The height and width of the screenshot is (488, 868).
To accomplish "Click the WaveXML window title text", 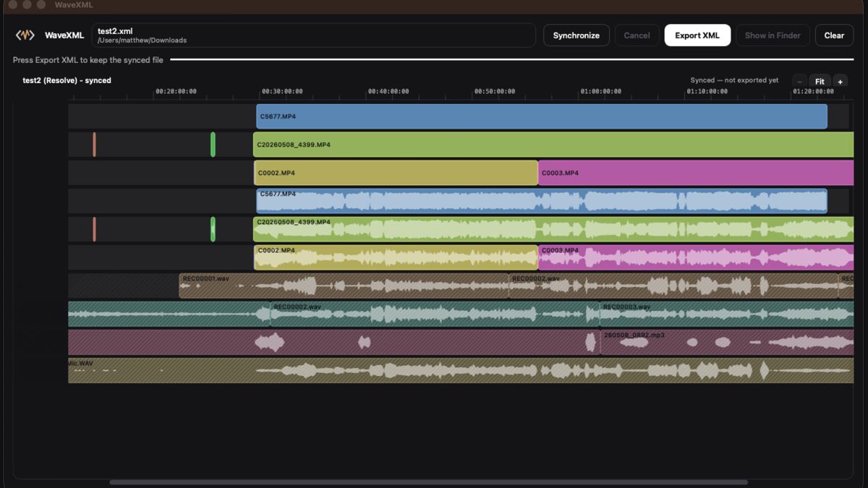I will (74, 5).
